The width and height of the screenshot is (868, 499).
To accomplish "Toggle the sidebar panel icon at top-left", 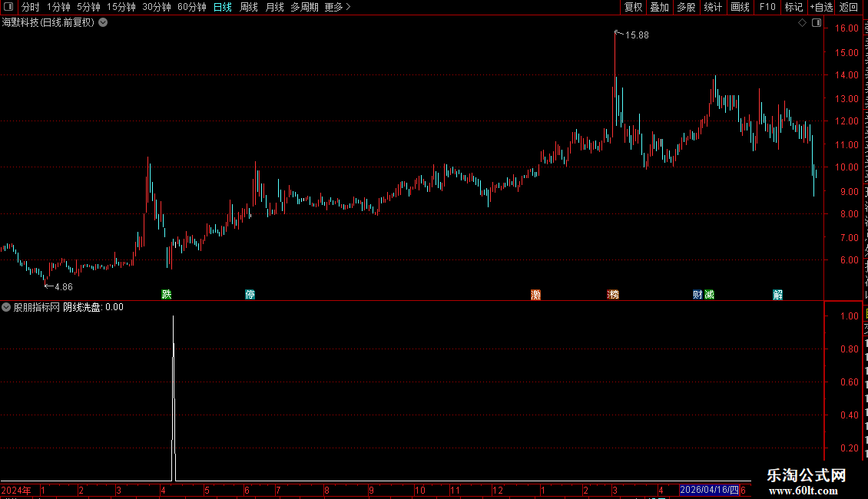I will click(x=8, y=7).
